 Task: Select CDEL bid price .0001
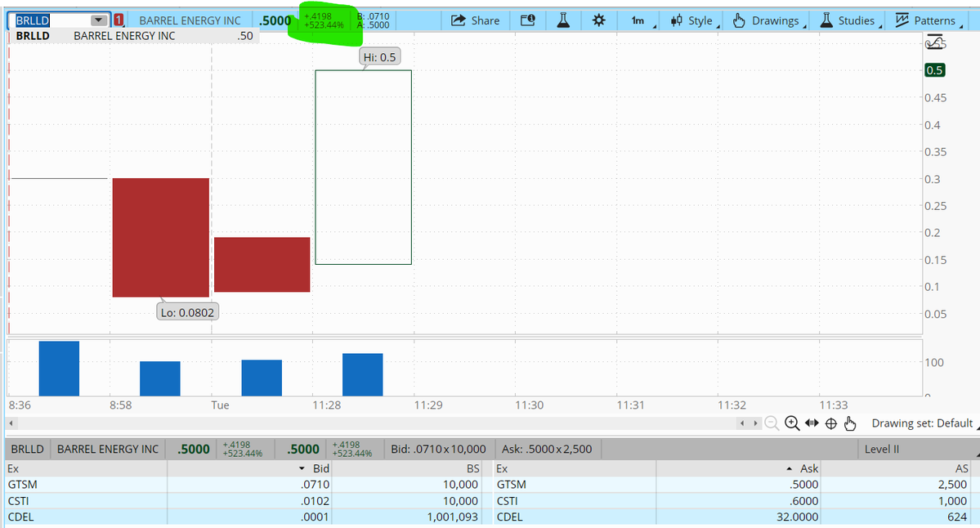(315, 517)
